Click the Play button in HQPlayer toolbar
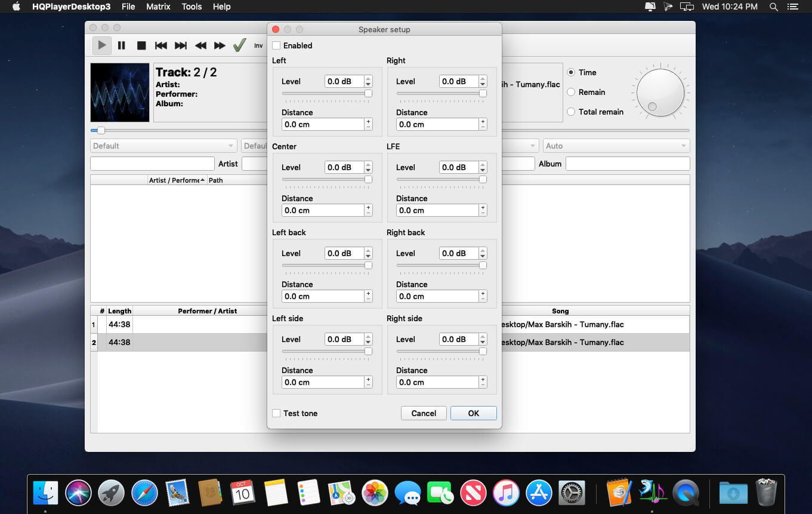The image size is (812, 514). [102, 45]
